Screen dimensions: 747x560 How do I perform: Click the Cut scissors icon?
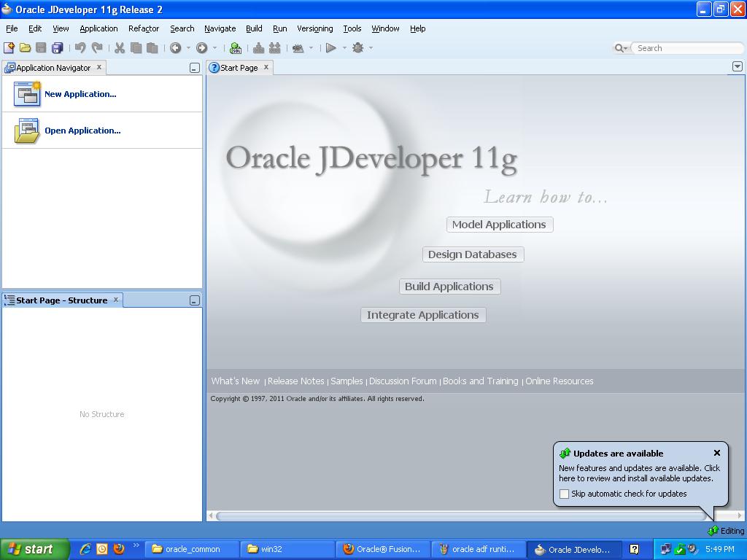(x=120, y=47)
